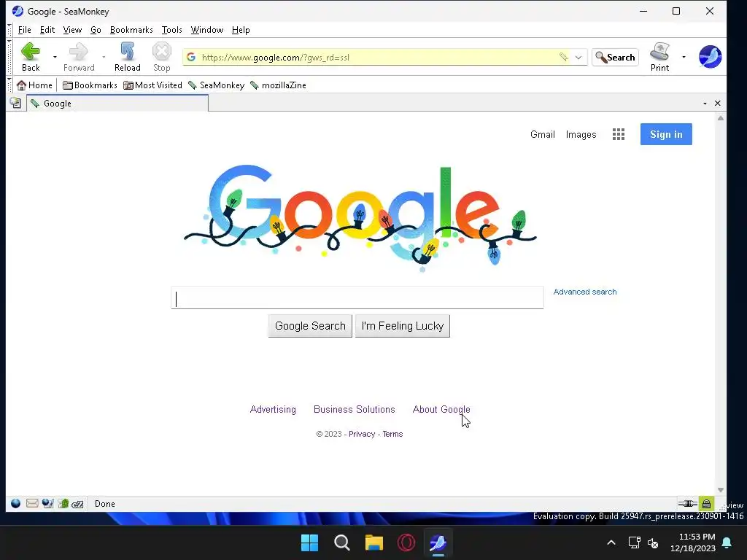This screenshot has width=747, height=560.
Task: Print the page using Print icon
Action: coord(659,57)
